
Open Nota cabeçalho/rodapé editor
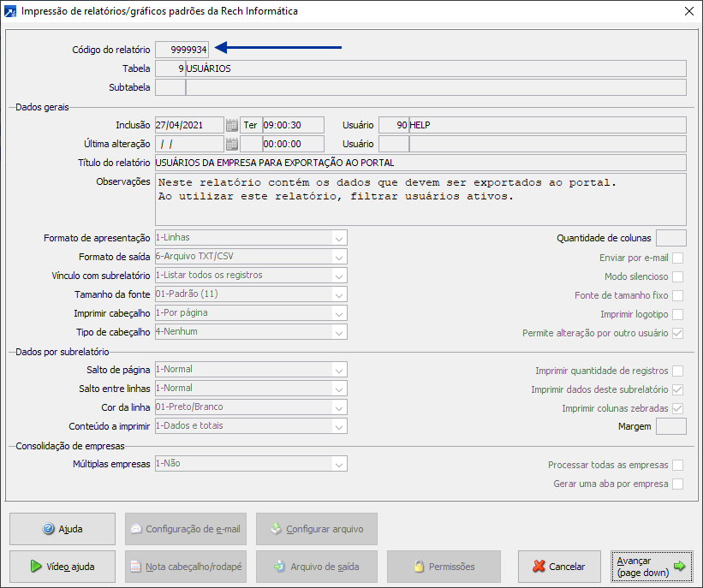pos(185,566)
